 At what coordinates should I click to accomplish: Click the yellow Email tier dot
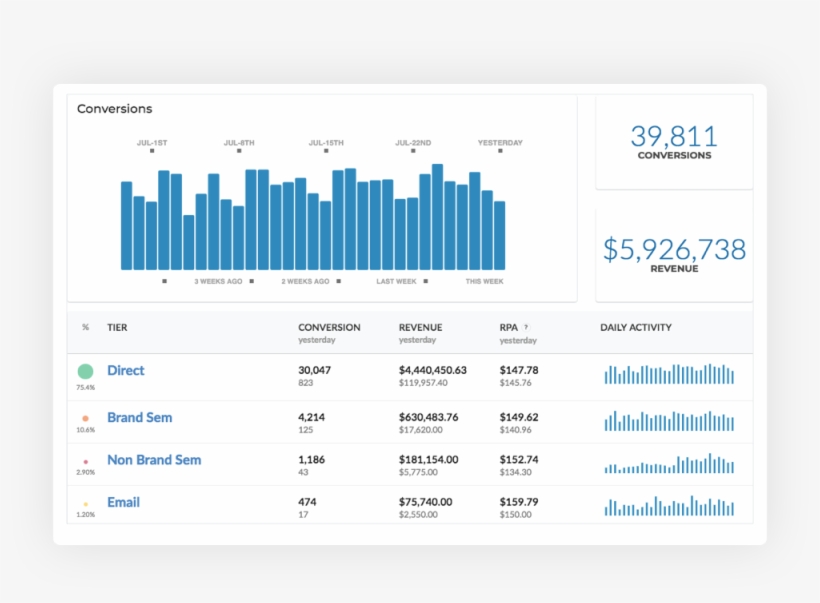point(85,503)
